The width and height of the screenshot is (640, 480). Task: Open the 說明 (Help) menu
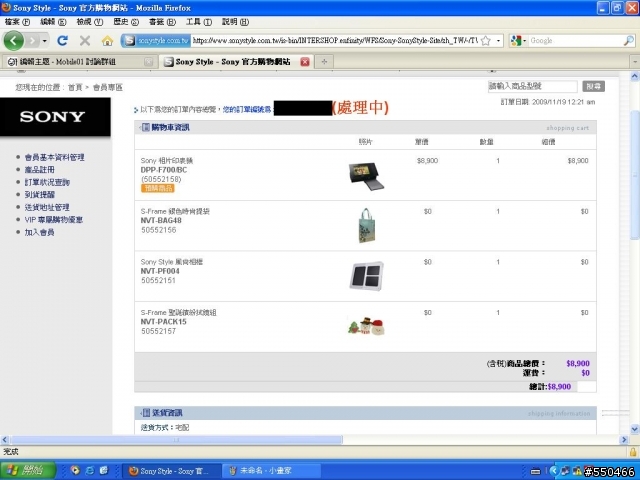tap(235, 22)
